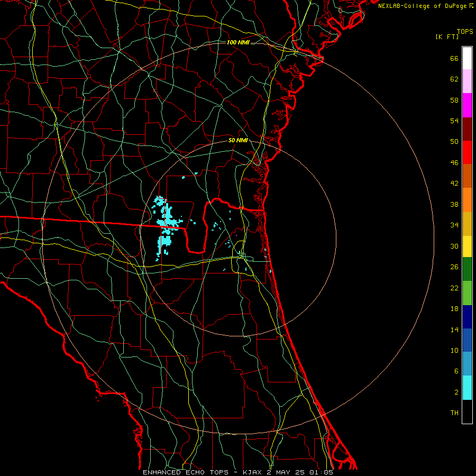Choose the gold legend swatch
The width and height of the screenshot is (476, 476).
467,224
